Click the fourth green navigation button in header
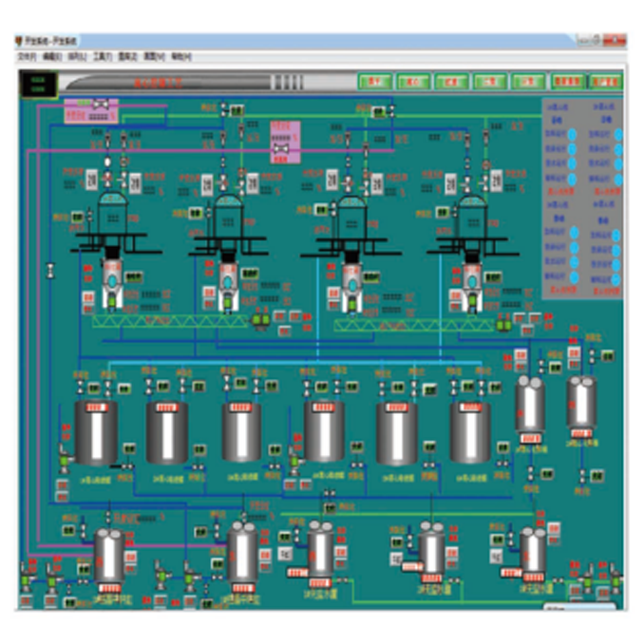Viewport: 644px width, 644px height. tap(489, 82)
